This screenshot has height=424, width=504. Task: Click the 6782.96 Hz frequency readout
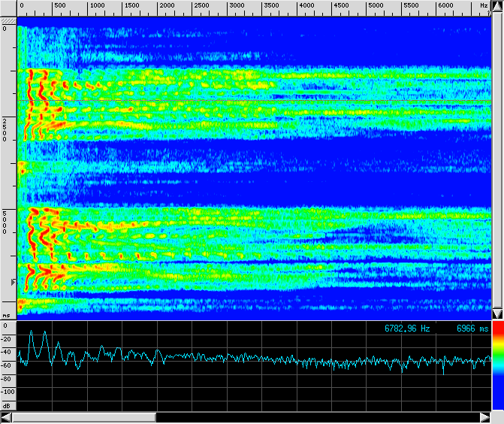pos(407,329)
